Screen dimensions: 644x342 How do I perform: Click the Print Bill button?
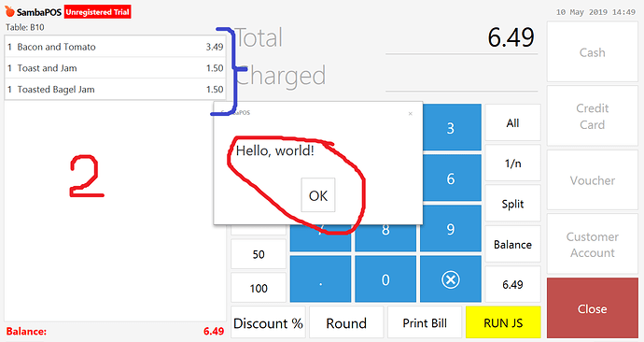pyautogui.click(x=425, y=322)
